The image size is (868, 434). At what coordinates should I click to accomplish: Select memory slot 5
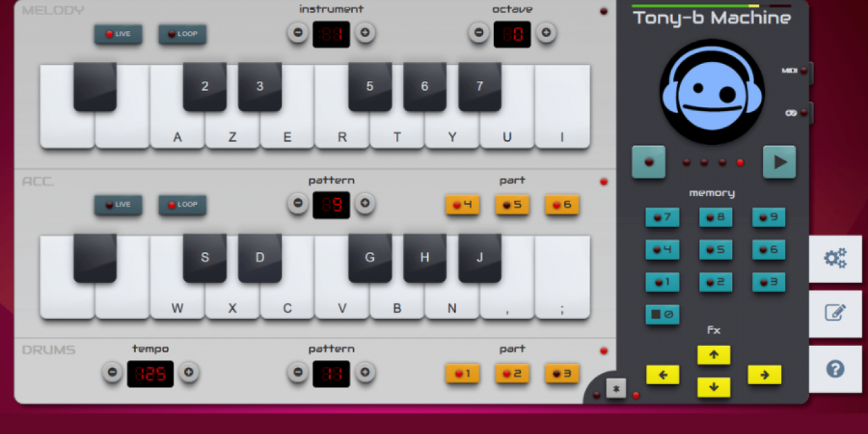pyautogui.click(x=716, y=249)
